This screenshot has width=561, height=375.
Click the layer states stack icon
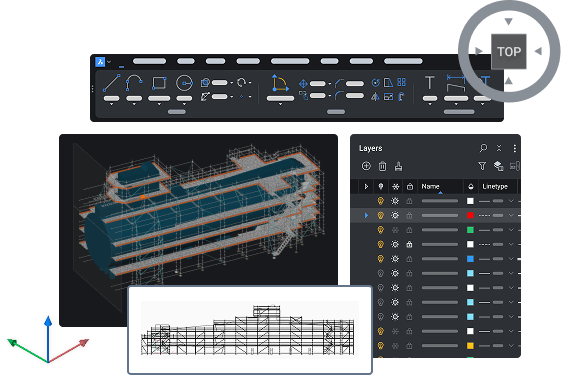(498, 166)
